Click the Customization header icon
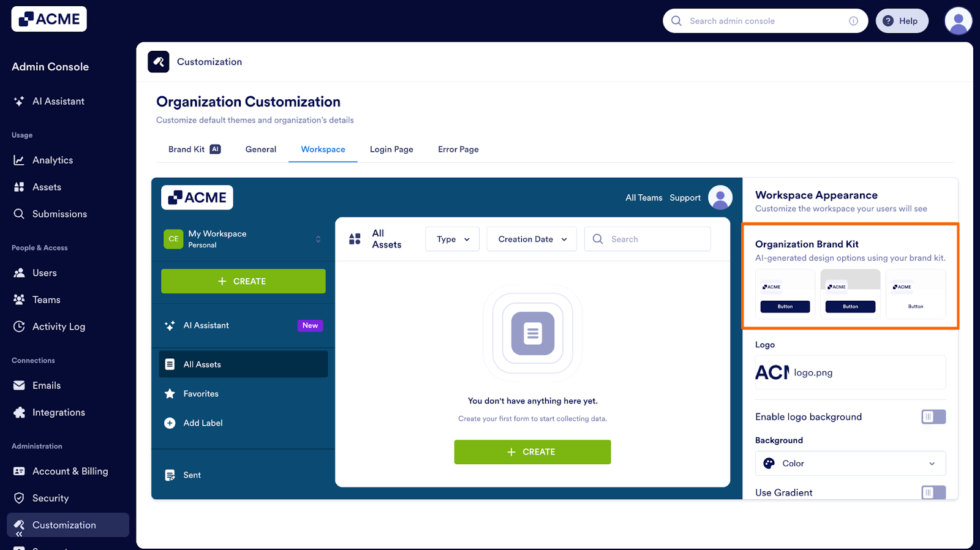 (x=159, y=62)
